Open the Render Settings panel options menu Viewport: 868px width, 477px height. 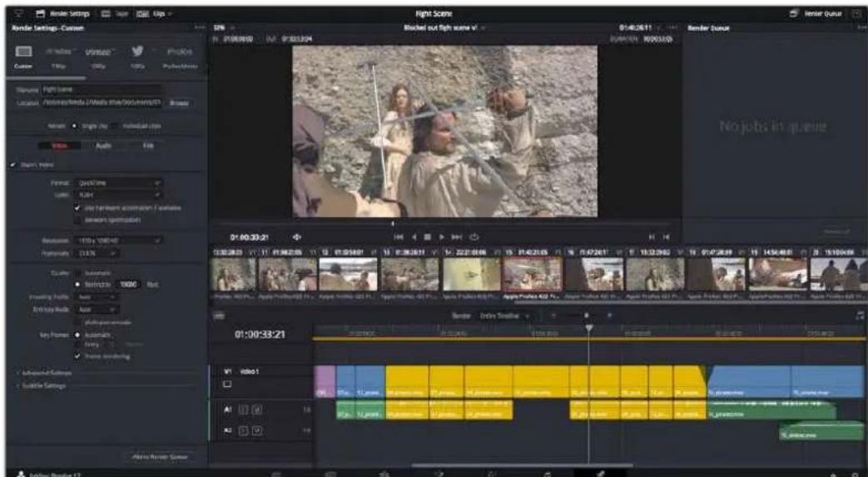tap(199, 27)
